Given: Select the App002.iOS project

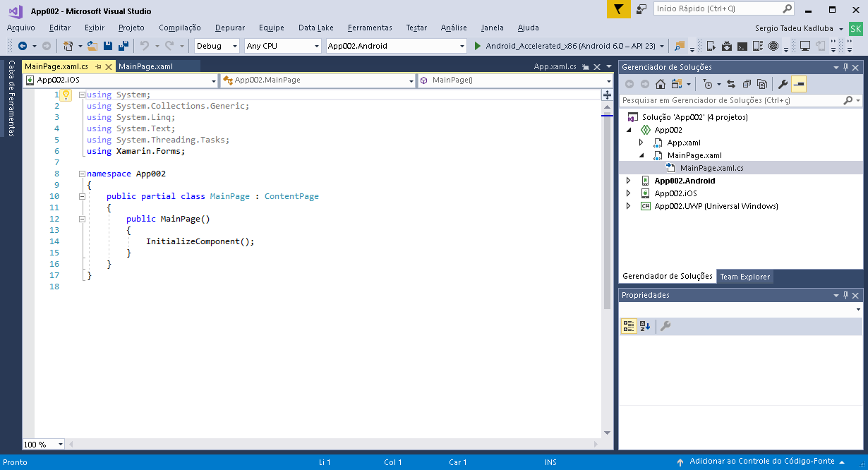Looking at the screenshot, I should 675,193.
